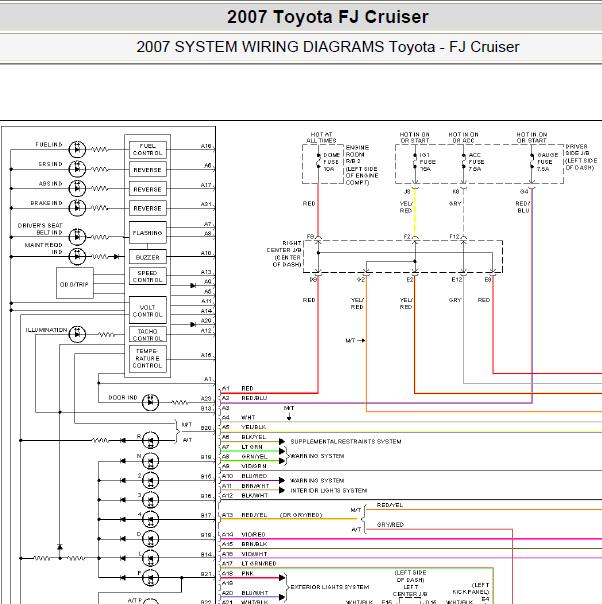
Task: Click 'INTERIOR LIGHTS SYSTEM' text
Action: (x=329, y=490)
